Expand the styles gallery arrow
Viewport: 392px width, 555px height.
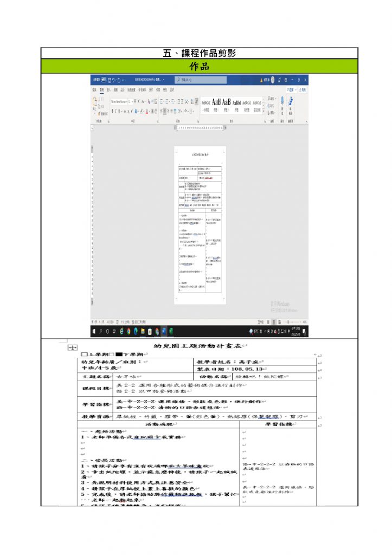tap(264, 111)
